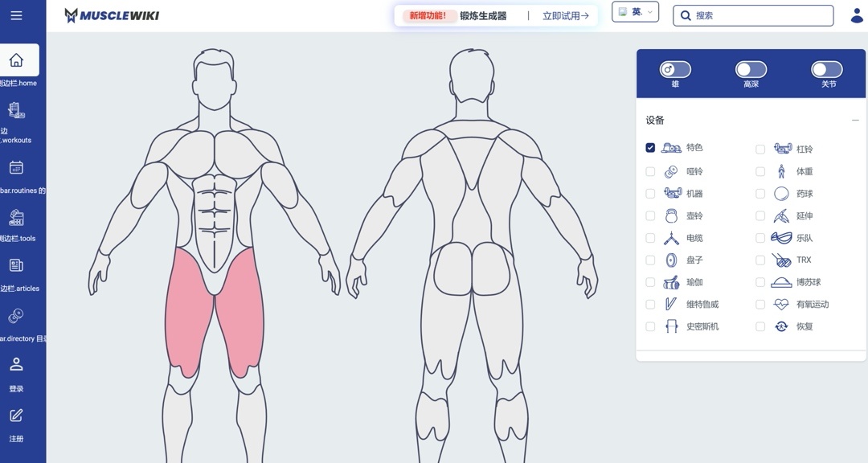Collapse the 设备 section
The width and height of the screenshot is (868, 463).
[x=855, y=121]
